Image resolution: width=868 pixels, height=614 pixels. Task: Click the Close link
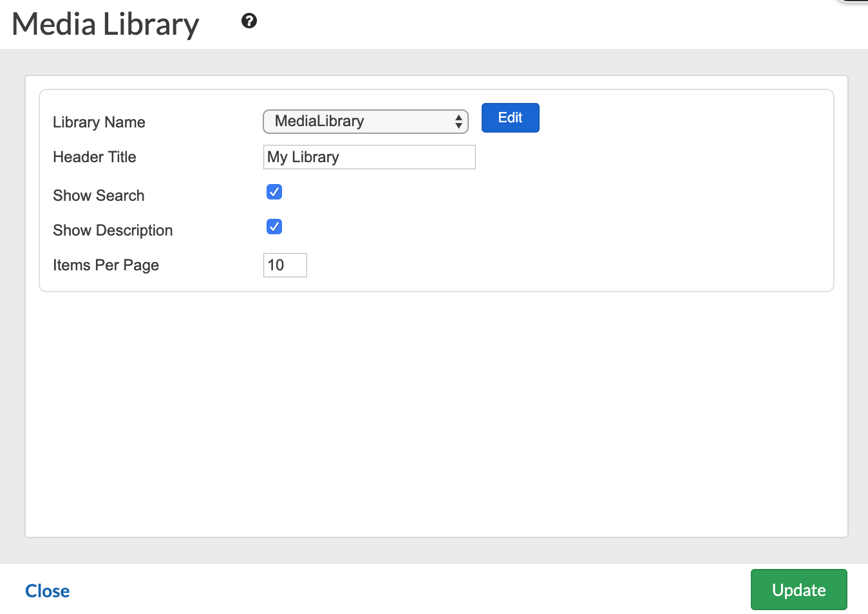pos(47,591)
